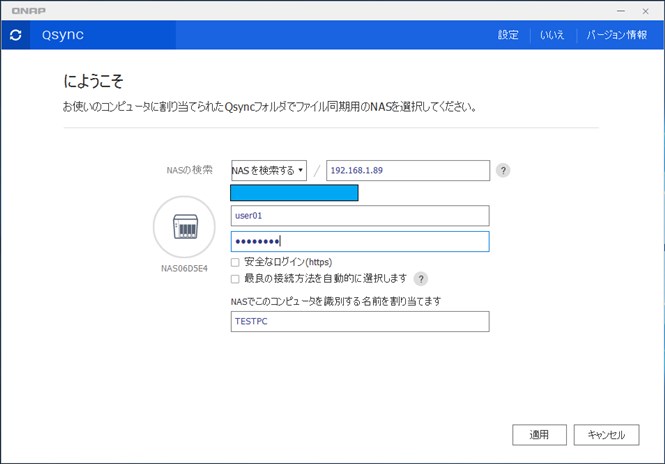Close the Qsync window

click(x=645, y=11)
